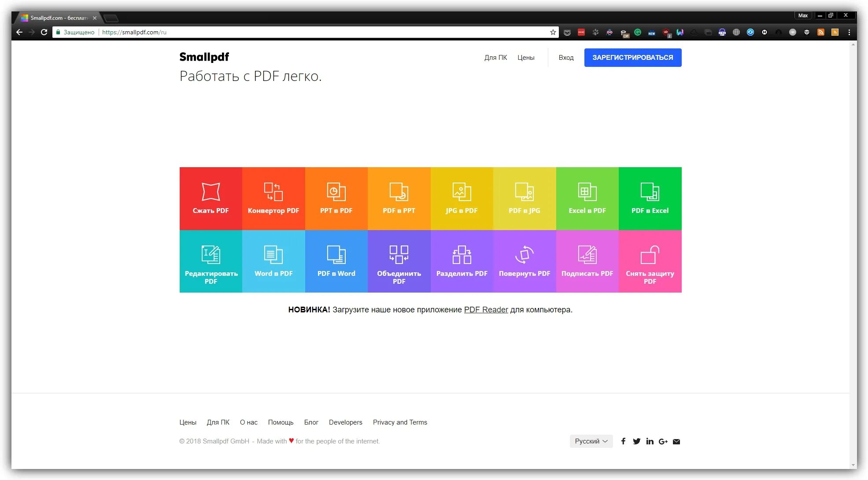Screen dimensions: 868x480
Task: Open the JPG в PDF tool
Action: click(x=462, y=198)
